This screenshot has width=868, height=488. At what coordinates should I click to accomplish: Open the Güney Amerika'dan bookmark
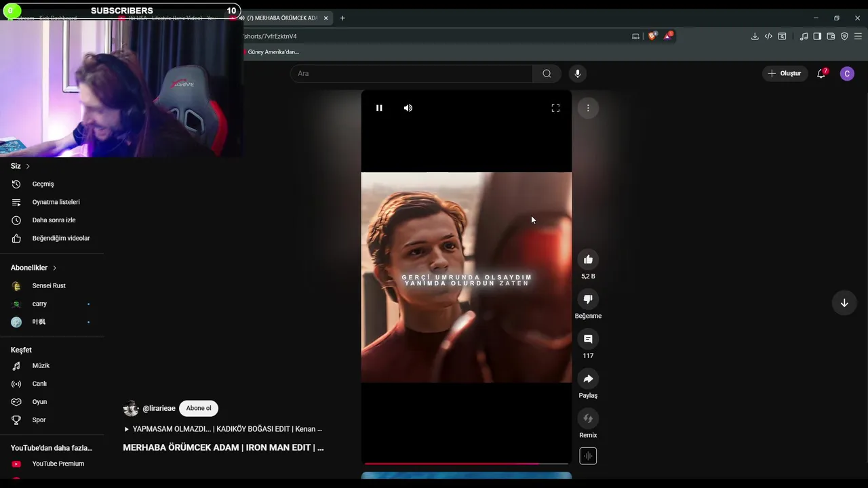271,52
